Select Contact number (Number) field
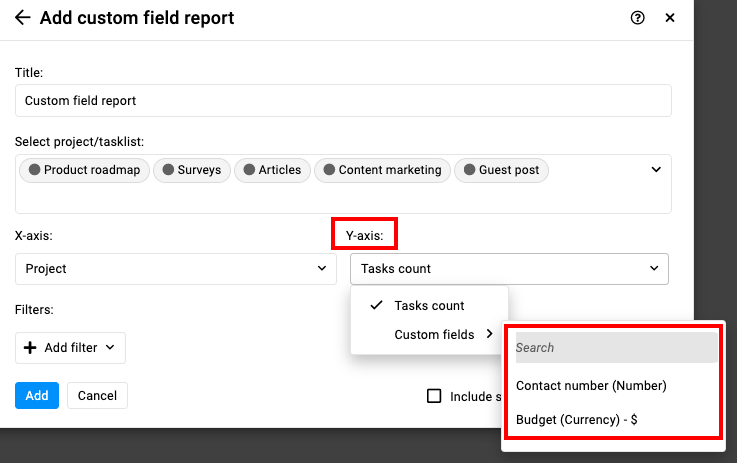Viewport: 737px width, 463px height. [591, 386]
